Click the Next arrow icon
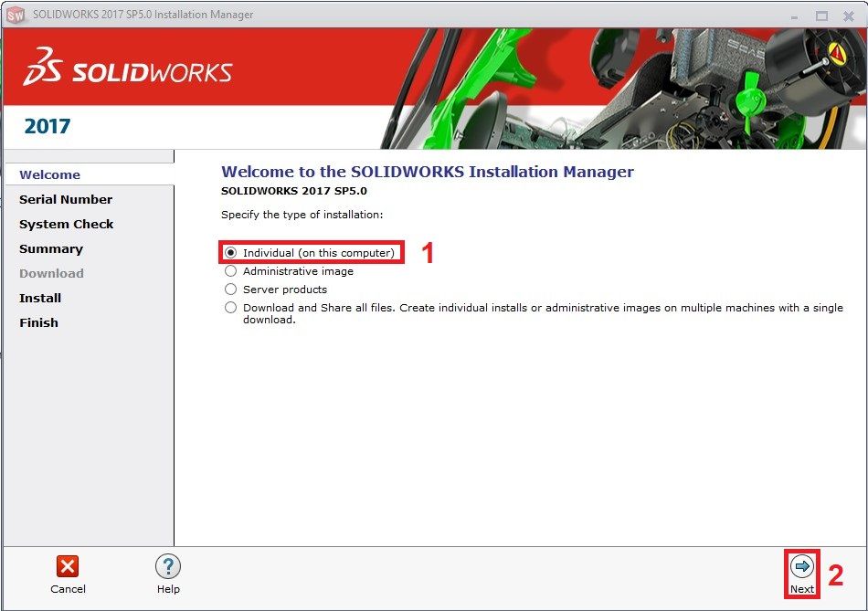The width and height of the screenshot is (868, 611). [801, 567]
